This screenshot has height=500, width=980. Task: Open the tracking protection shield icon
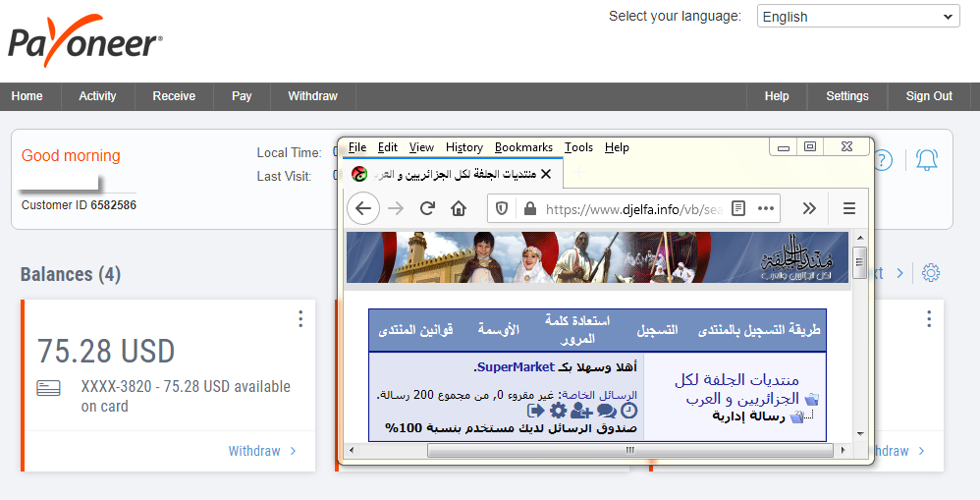[x=501, y=209]
